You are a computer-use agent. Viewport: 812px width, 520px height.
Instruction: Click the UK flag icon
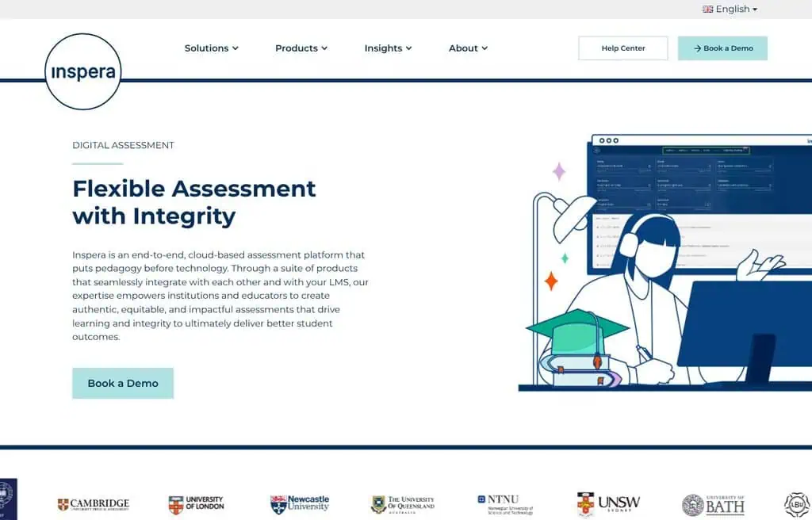click(x=707, y=9)
